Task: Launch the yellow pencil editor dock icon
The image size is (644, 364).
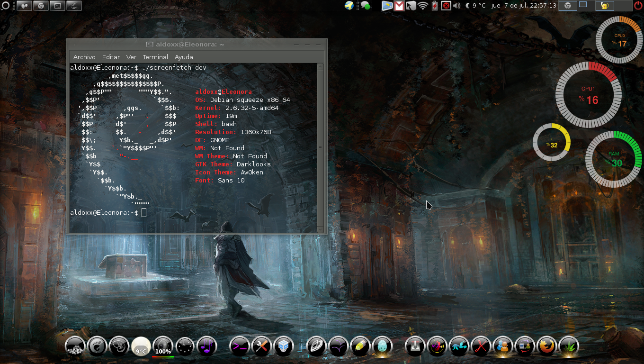Action: point(360,346)
